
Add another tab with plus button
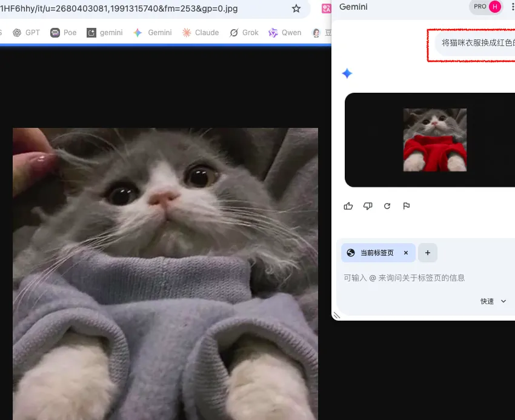coord(428,253)
